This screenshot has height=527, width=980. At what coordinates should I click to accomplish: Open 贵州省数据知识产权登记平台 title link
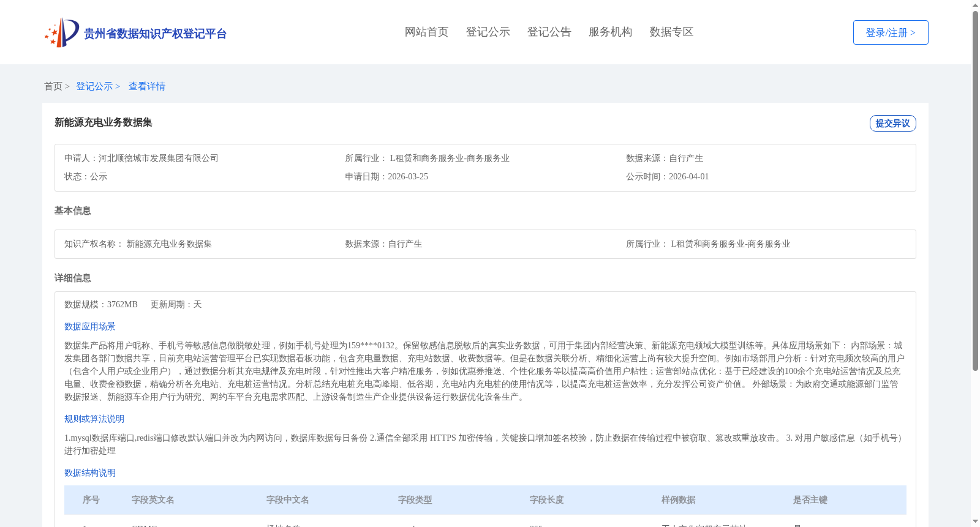[155, 34]
